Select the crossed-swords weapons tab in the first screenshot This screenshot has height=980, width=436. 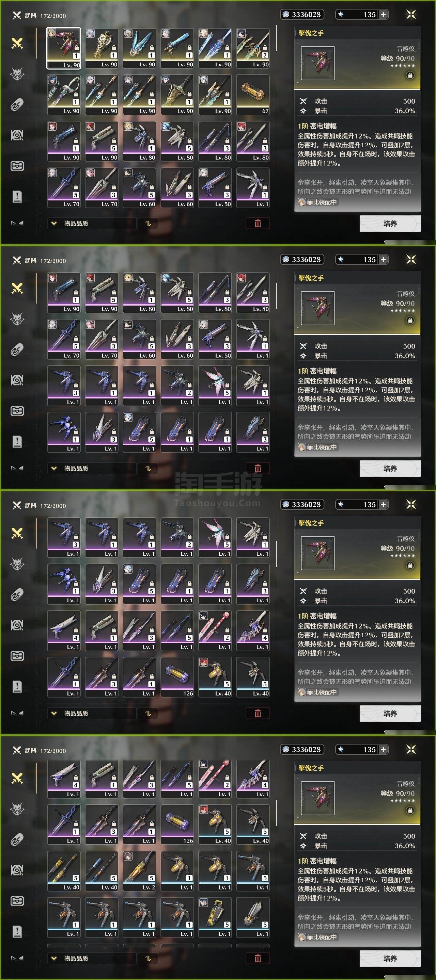17,43
